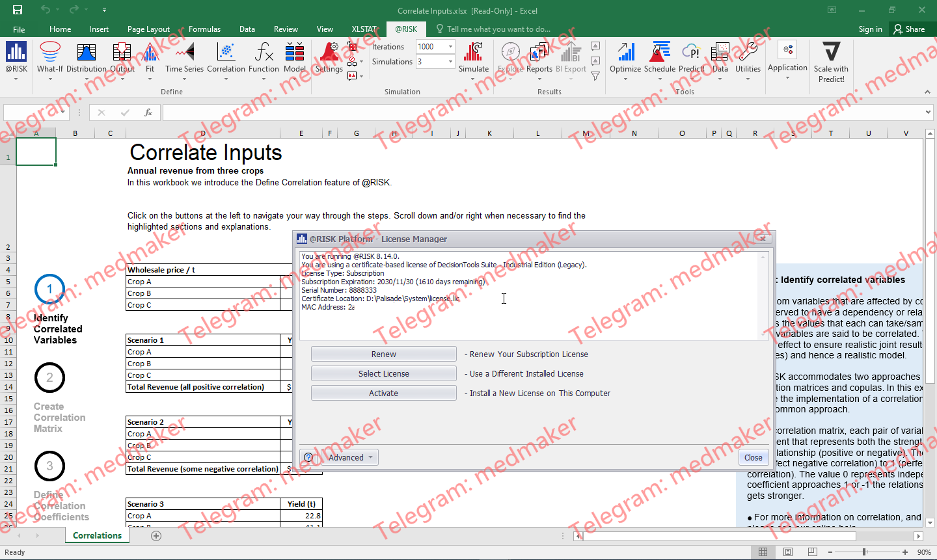Open the help question mark in License Manager

pyautogui.click(x=308, y=457)
